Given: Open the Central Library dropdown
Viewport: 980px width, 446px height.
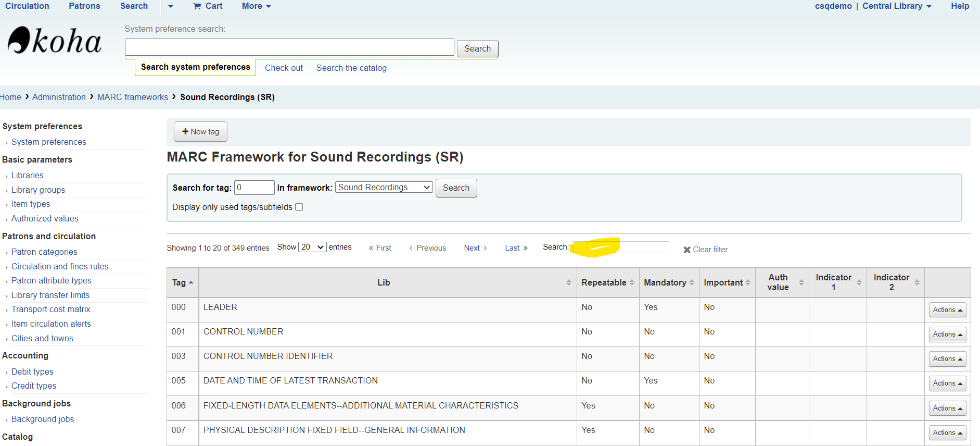Looking at the screenshot, I should pos(897,6).
